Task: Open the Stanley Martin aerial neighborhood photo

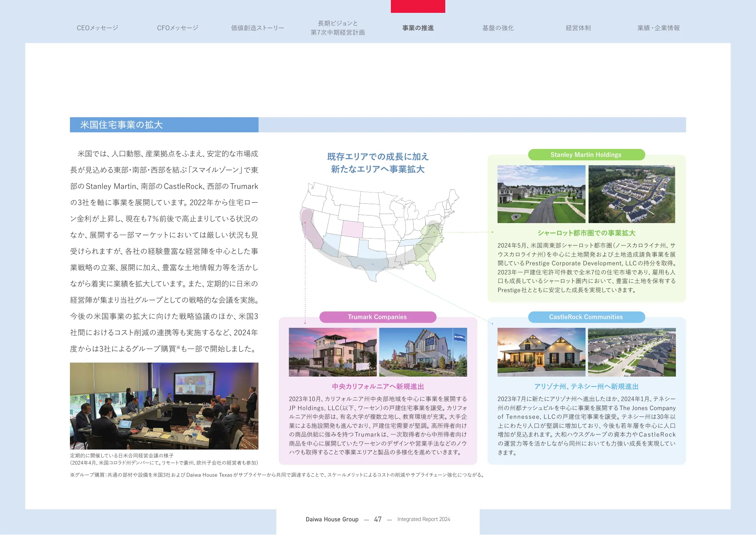Action: tap(632, 194)
